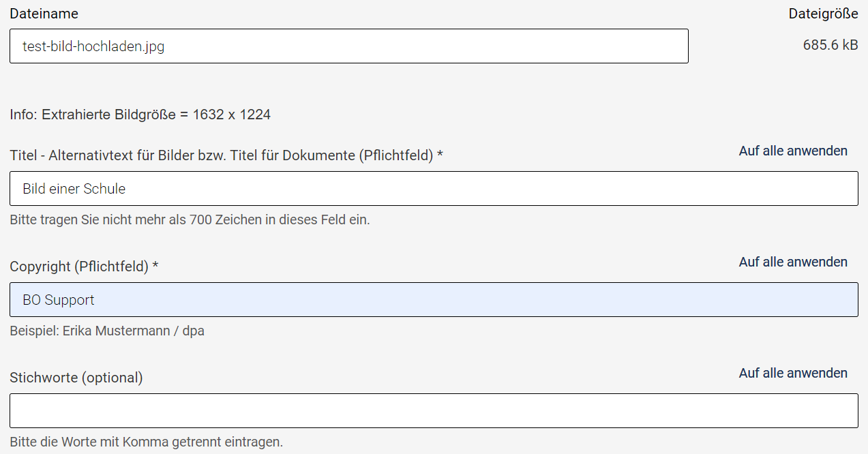
Task: Apply Titel to all via Auf alle anwenden
Action: pyautogui.click(x=792, y=151)
